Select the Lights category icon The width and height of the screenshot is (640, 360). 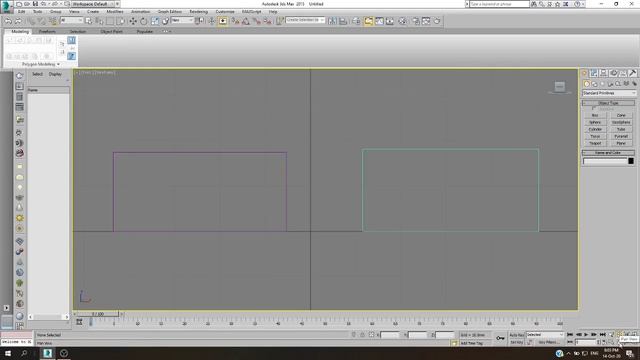tap(602, 84)
